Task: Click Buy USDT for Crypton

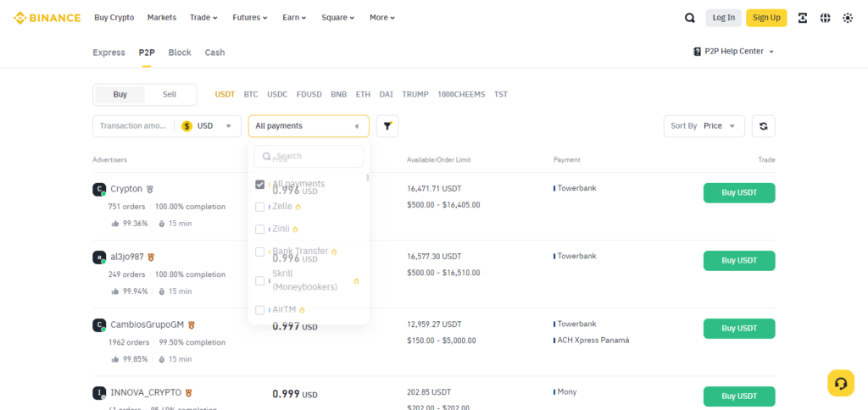Action: point(739,193)
